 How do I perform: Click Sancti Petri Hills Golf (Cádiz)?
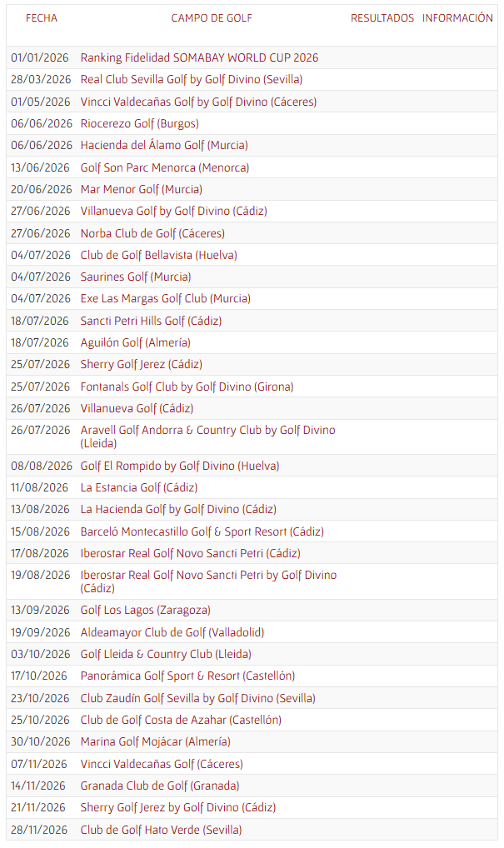151,321
